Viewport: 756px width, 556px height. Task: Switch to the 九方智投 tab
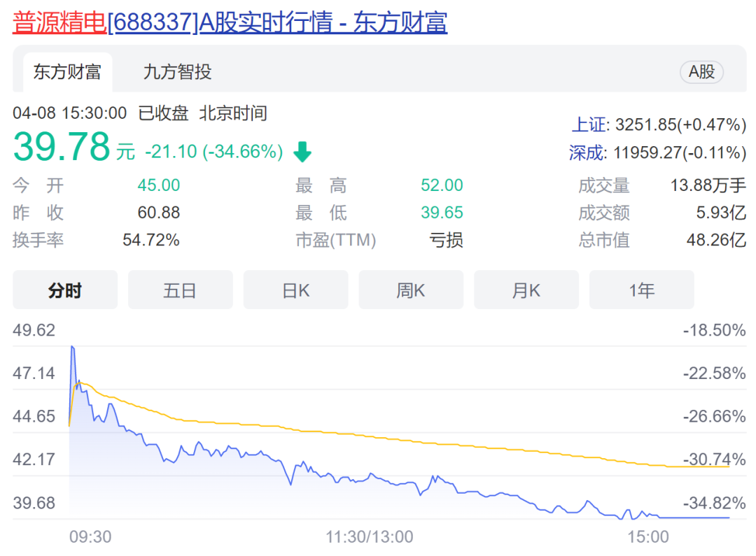point(177,72)
